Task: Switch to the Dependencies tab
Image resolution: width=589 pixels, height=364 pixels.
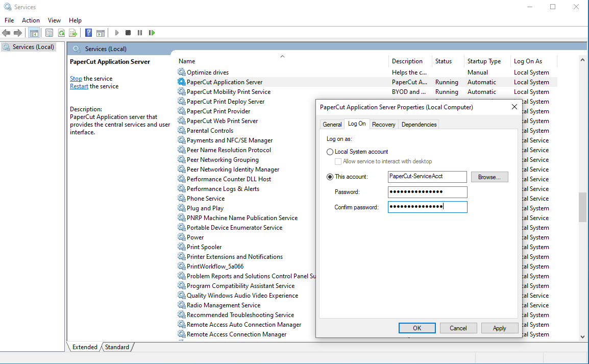Action: tap(419, 125)
